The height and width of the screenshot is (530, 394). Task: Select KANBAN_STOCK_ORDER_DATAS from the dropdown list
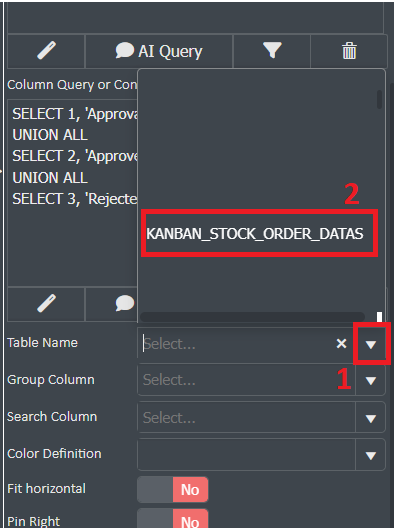255,234
